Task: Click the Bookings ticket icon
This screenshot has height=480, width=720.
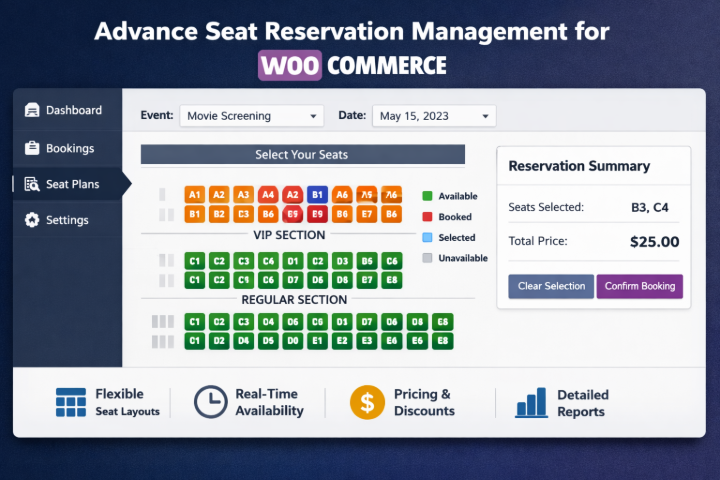Action: [32, 148]
